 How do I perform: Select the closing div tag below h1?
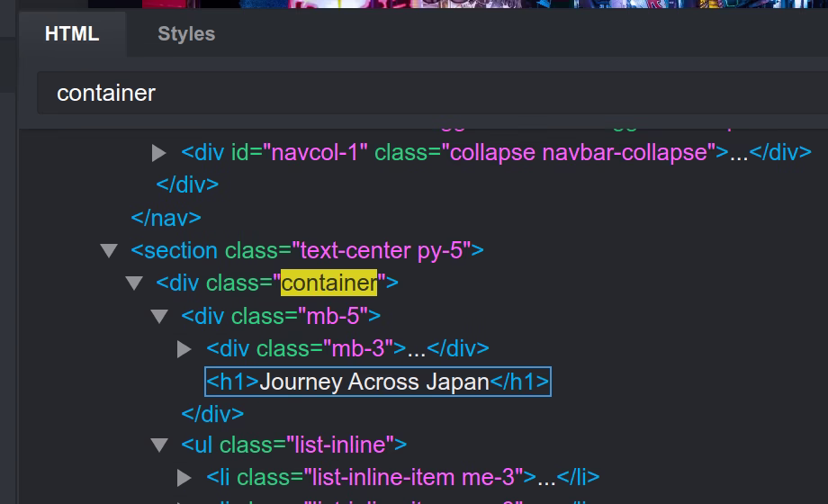[212, 413]
